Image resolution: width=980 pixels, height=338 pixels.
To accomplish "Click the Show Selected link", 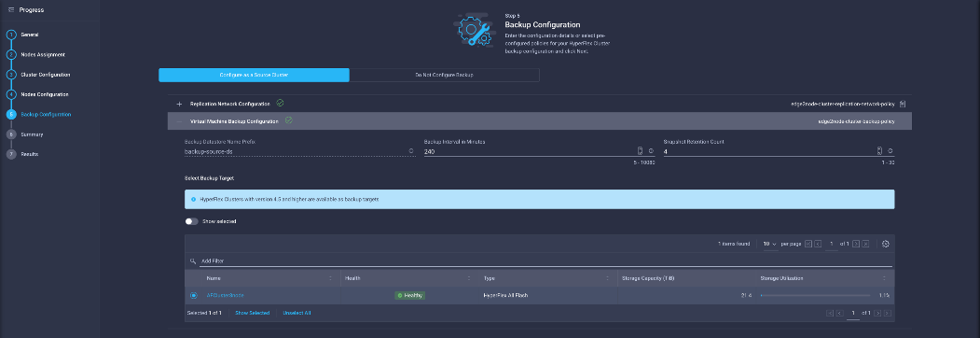I will [x=253, y=313].
